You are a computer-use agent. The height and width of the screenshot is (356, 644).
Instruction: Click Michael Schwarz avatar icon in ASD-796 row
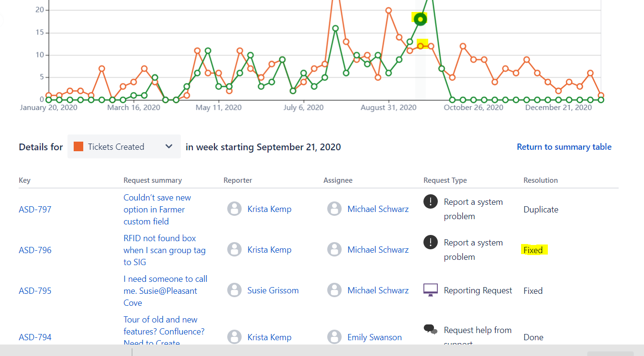coord(334,250)
